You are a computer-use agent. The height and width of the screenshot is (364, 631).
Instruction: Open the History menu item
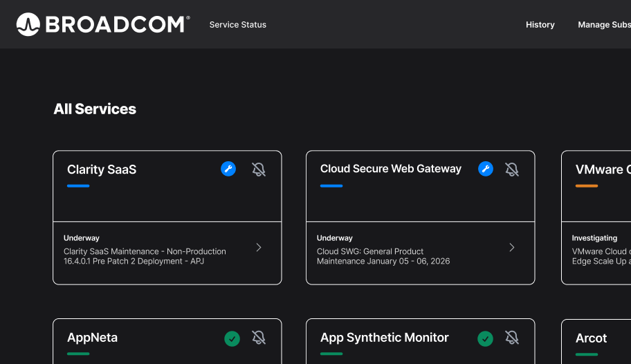point(540,24)
